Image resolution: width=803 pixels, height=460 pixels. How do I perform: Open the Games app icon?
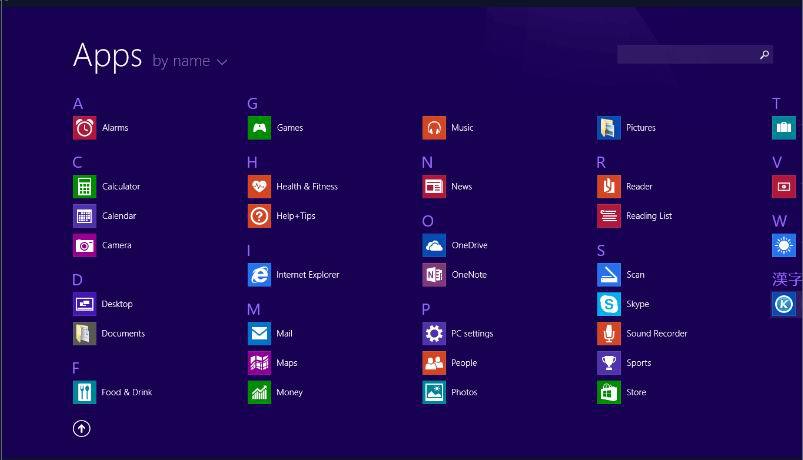[259, 128]
